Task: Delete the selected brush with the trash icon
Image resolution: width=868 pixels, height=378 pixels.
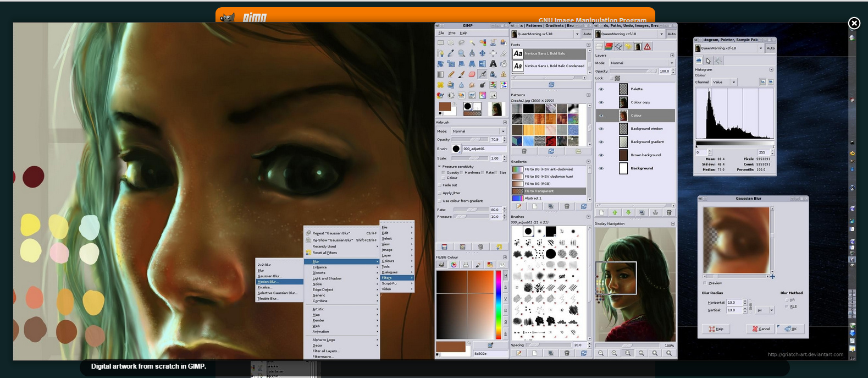Action: (x=567, y=353)
